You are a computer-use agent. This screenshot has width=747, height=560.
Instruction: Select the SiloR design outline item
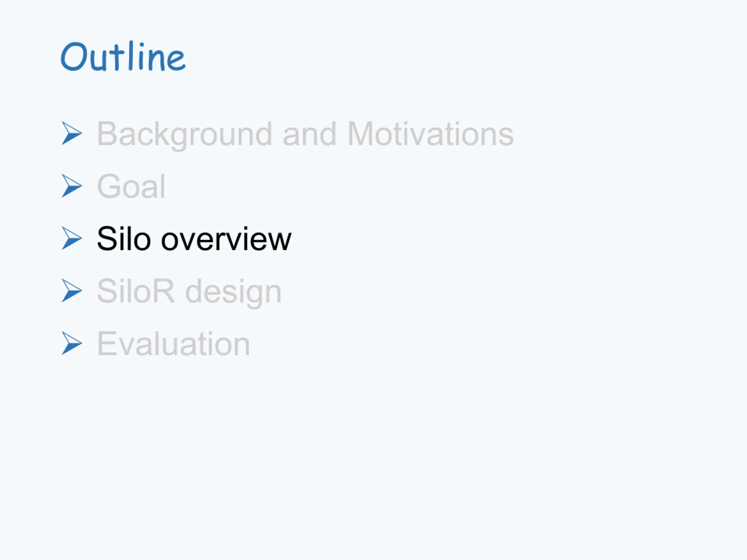click(x=189, y=292)
